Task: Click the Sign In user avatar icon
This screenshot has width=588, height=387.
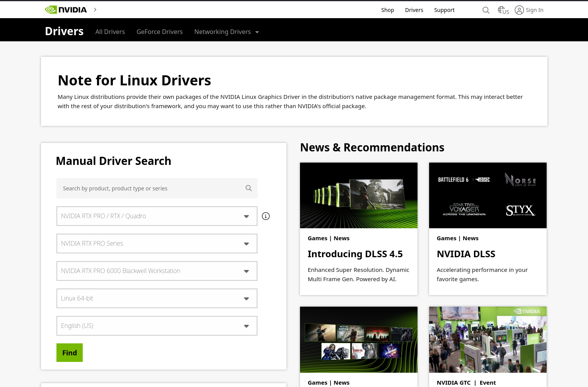Action: coord(519,10)
